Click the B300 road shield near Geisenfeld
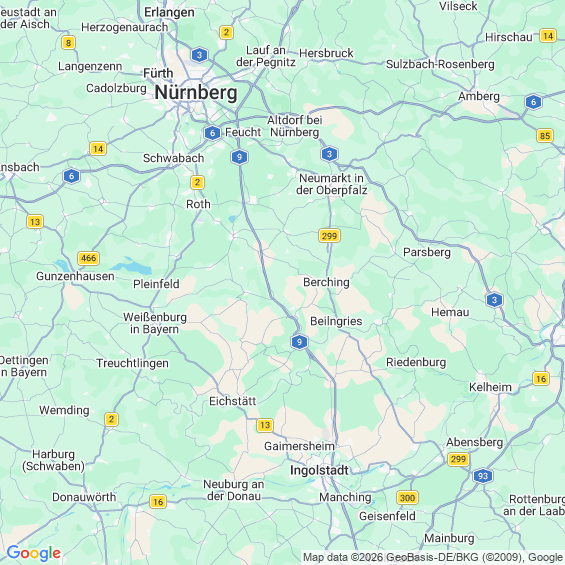The height and width of the screenshot is (565, 565). (x=407, y=498)
